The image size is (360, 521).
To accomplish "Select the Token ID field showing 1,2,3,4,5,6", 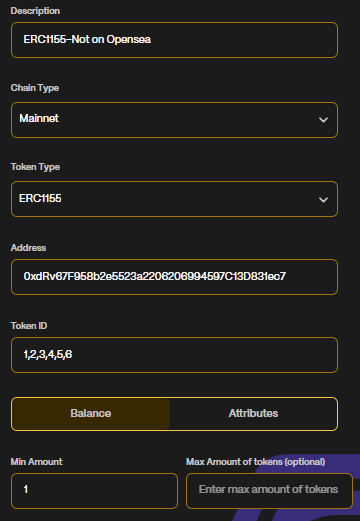I will click(174, 355).
